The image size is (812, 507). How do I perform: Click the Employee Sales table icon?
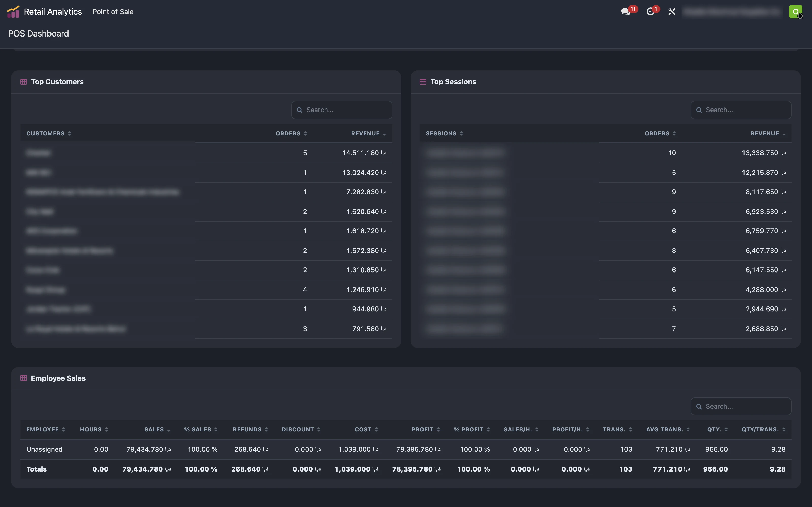(x=24, y=378)
